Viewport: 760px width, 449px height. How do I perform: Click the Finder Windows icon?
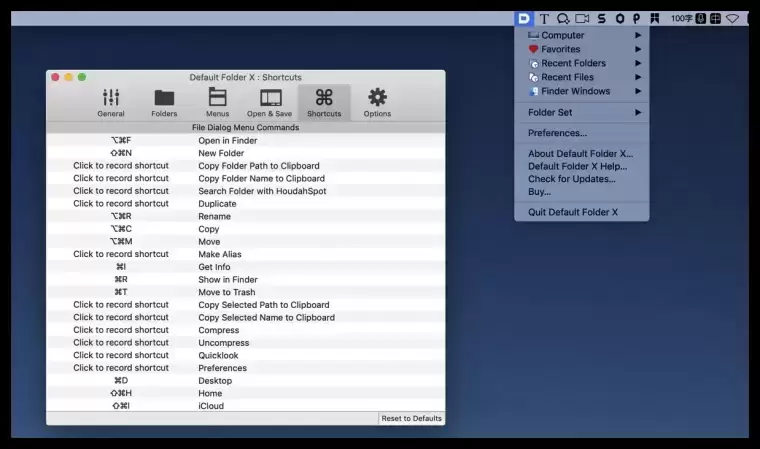tap(533, 91)
